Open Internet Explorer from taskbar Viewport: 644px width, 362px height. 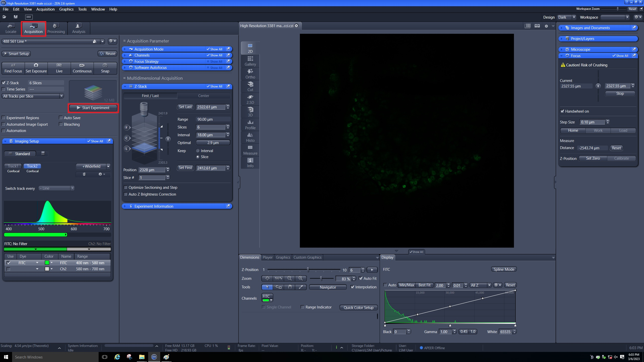point(117,357)
